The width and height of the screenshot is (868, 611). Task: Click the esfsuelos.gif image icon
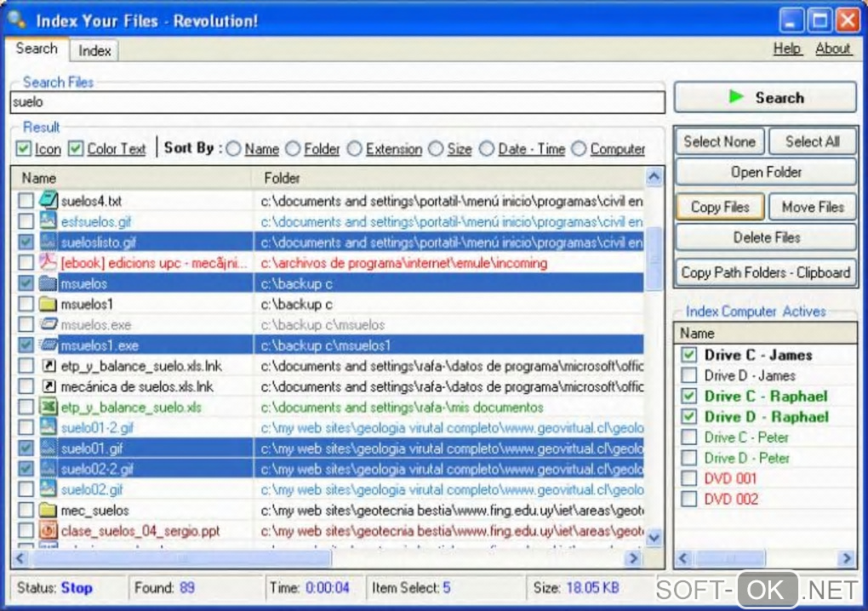tap(49, 220)
